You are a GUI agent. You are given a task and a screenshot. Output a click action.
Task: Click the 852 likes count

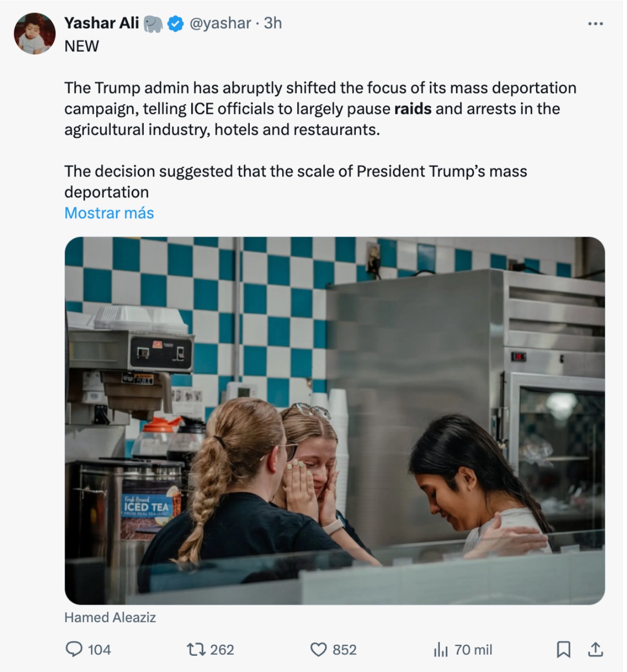345,650
